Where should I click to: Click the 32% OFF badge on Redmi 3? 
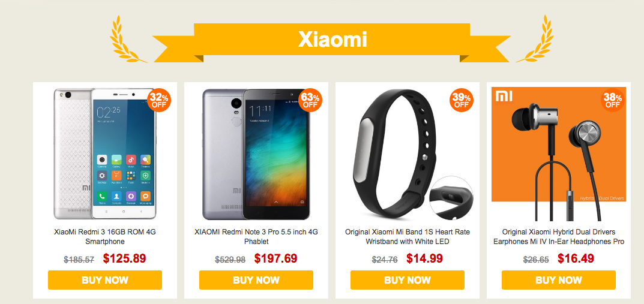(159, 100)
